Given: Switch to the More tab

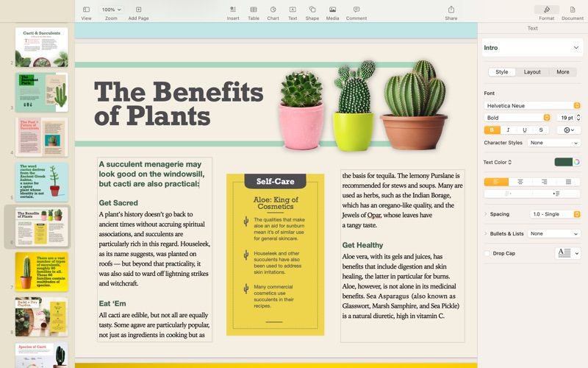Looking at the screenshot, I should coord(562,71).
